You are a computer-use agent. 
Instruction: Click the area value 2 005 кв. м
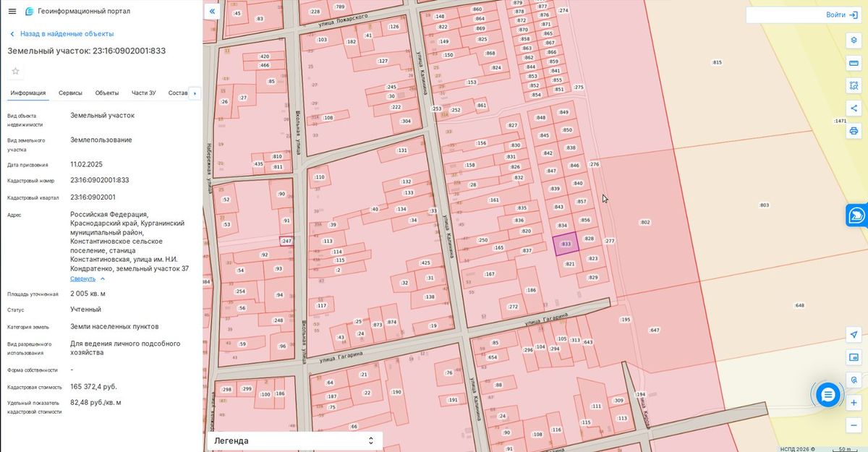(88, 294)
